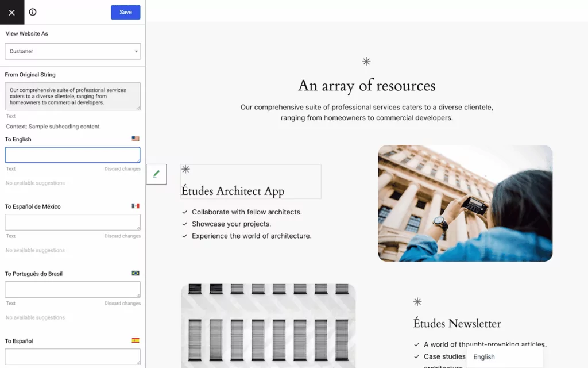
Task: Click the An array of resources heading
Action: point(367,86)
